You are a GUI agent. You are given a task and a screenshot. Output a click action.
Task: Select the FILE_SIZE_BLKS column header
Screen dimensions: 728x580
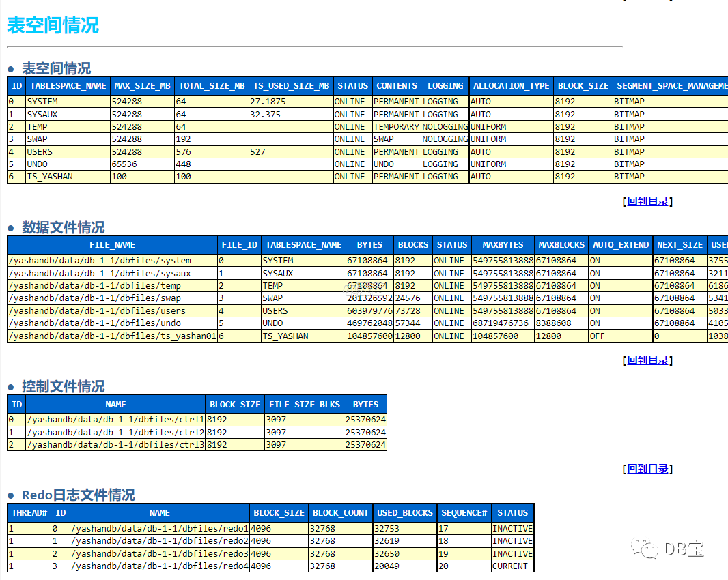click(305, 405)
